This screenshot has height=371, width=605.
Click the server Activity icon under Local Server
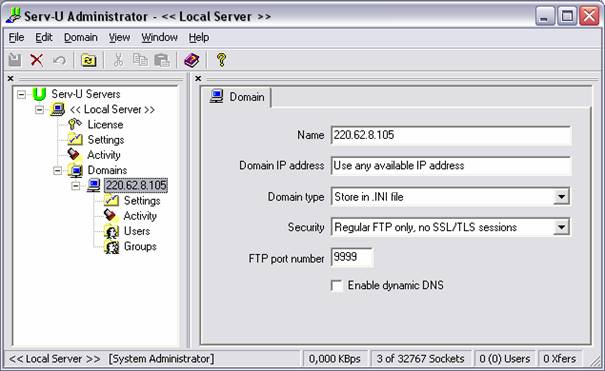[x=75, y=155]
